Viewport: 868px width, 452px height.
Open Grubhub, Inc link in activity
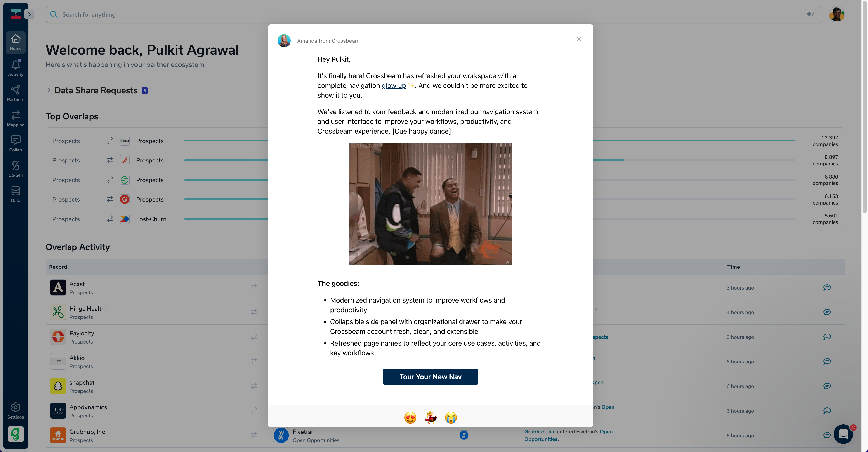tap(540, 431)
